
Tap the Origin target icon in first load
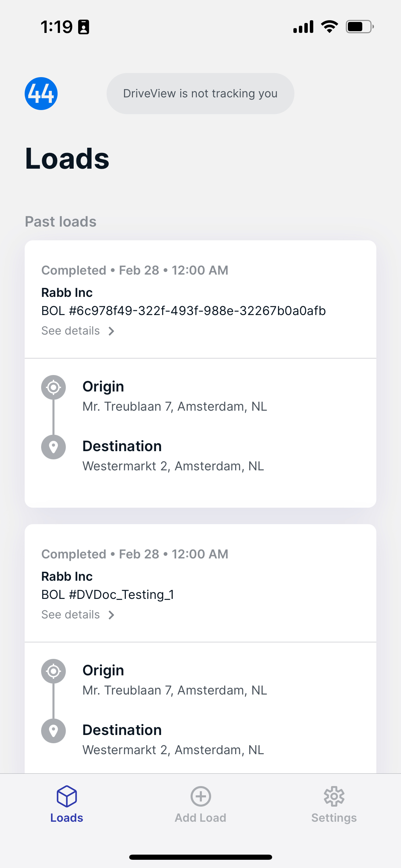53,387
